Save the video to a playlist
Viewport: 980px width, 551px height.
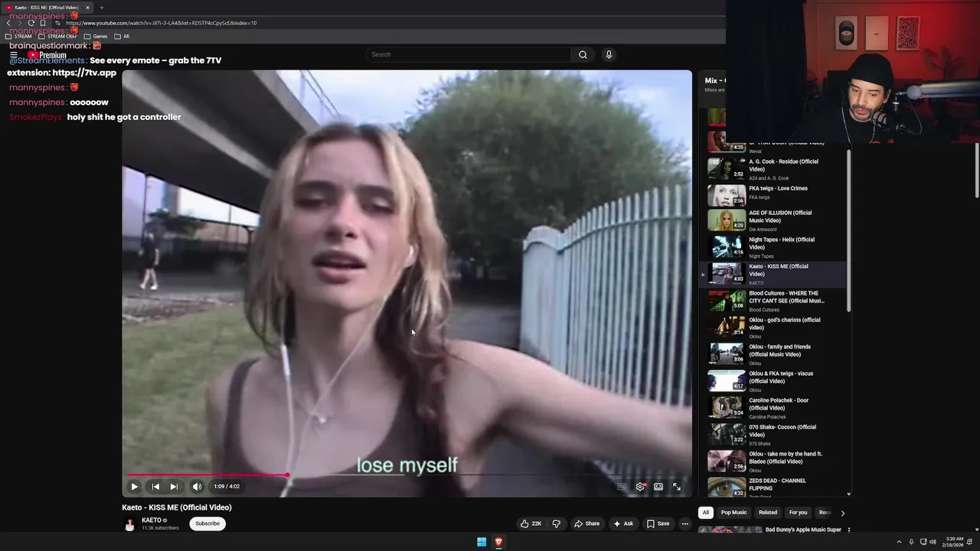(x=658, y=523)
